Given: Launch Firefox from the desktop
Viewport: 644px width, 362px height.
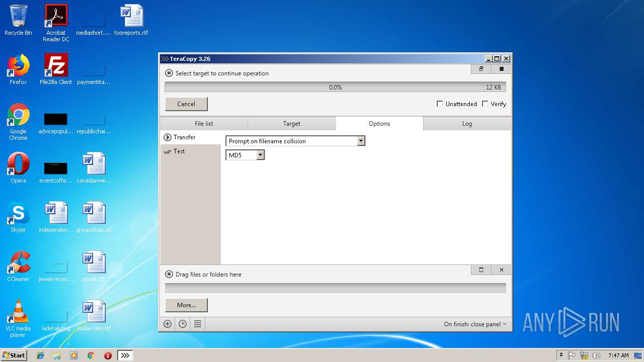Looking at the screenshot, I should coord(18,69).
